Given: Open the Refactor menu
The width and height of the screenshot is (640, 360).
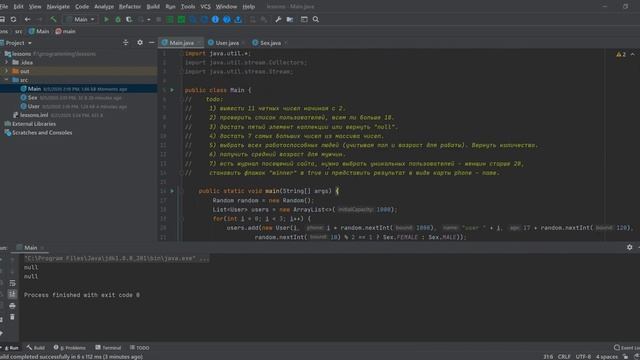Looking at the screenshot, I should click(130, 7).
